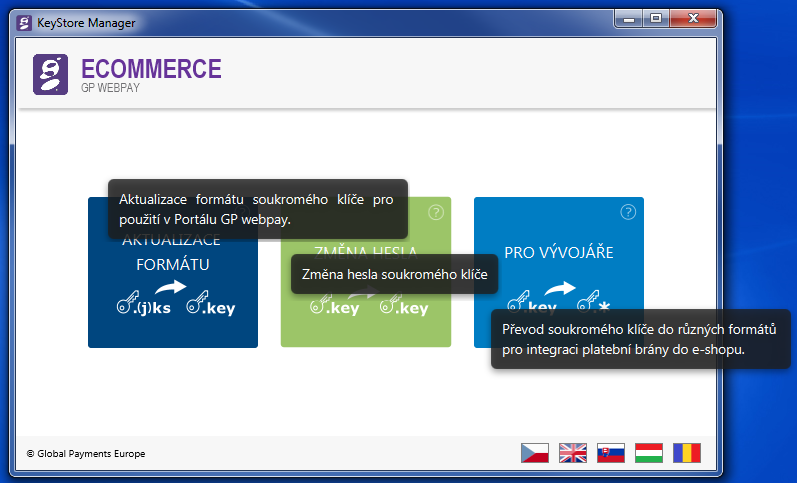
Task: Switch language to English UK flag
Action: pos(573,452)
